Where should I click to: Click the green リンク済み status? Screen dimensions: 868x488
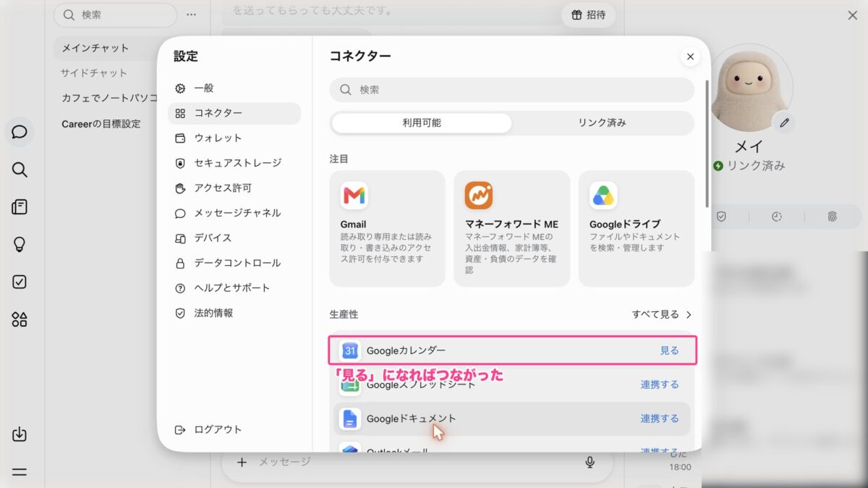[x=749, y=166]
